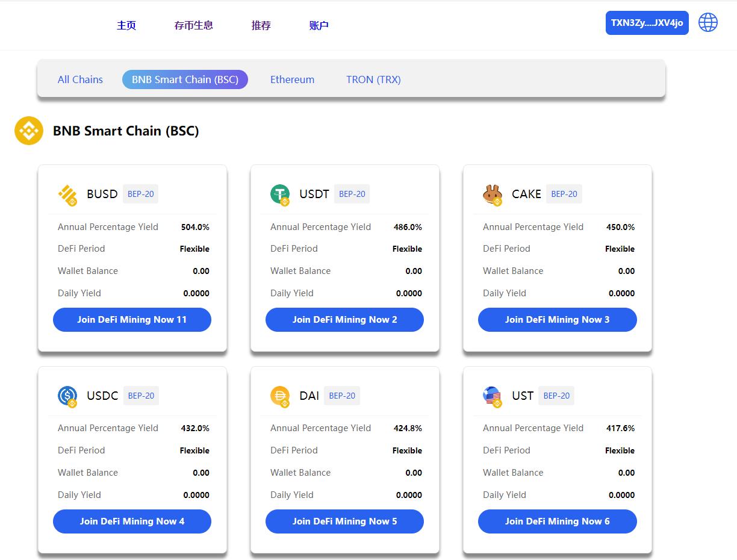Click Join DeFi Mining Now 5 for DAI
The image size is (737, 560).
tap(344, 521)
